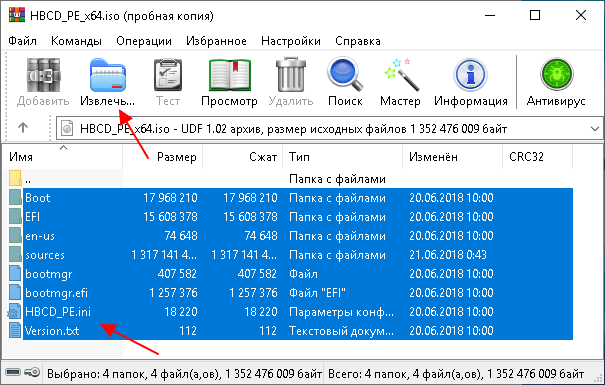605x385 pixels.
Task: Open the Справка menu
Action: coord(358,41)
